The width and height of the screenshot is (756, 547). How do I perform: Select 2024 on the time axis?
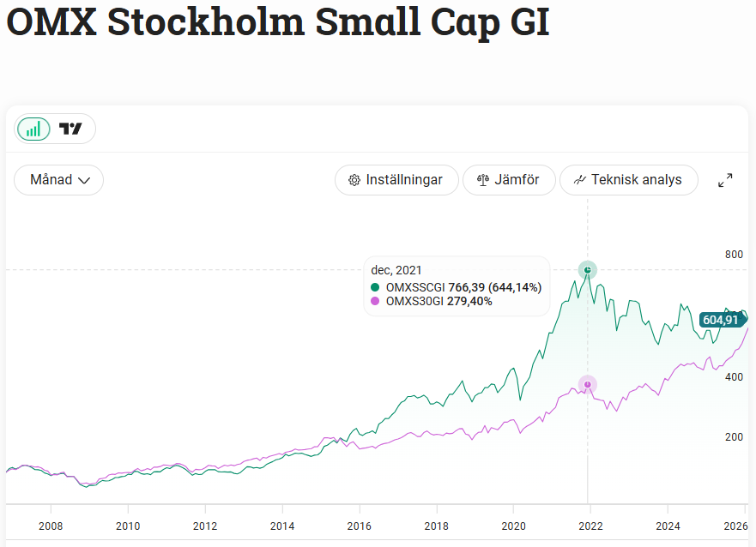(668, 526)
